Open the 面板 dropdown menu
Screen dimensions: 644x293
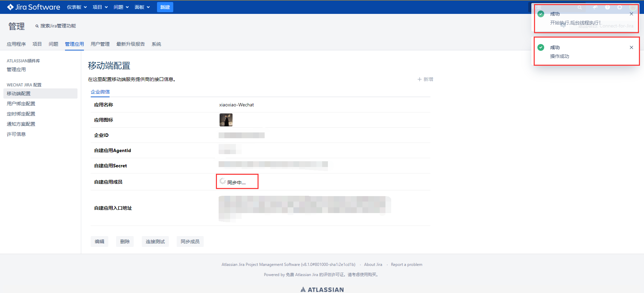click(142, 7)
